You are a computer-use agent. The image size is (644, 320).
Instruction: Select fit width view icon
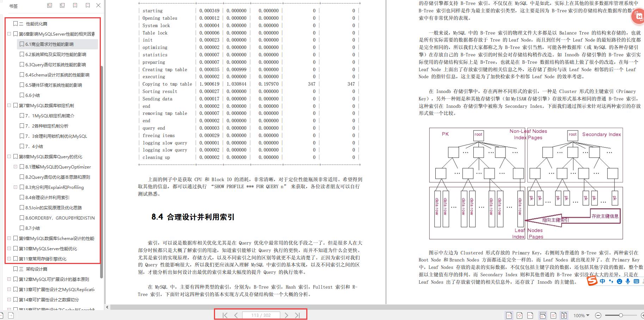[530, 315]
